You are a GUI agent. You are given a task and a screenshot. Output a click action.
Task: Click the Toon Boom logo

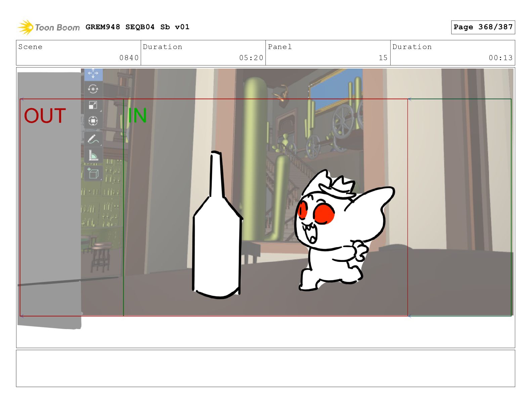tap(49, 27)
